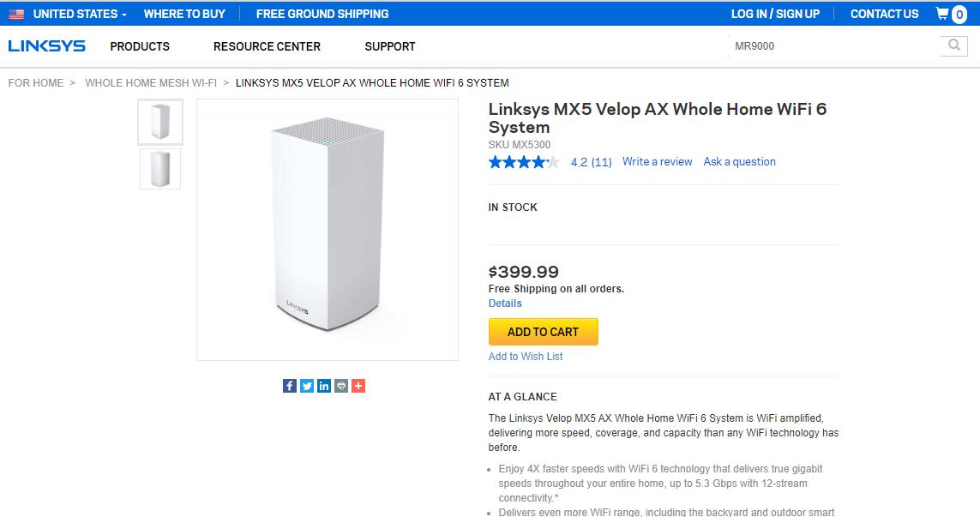Share product on LinkedIn
Image resolution: width=980 pixels, height=517 pixels.
(324, 386)
